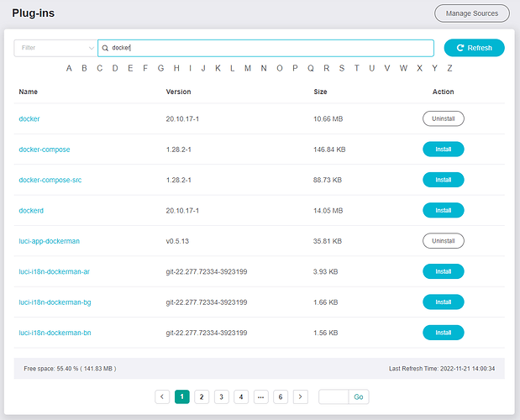Screen dimensions: 520x420
Task: Go to next page arrow
Action: [301, 396]
